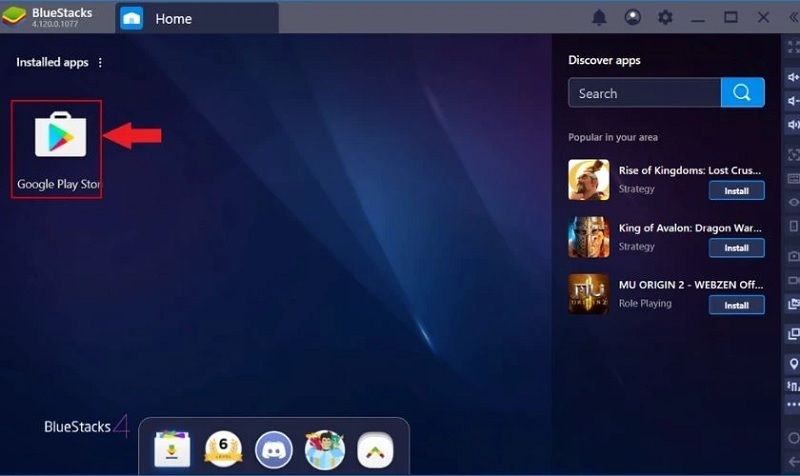Viewport: 800px width, 476px height.
Task: Take a screenshot with camera icon
Action: pos(793,256)
